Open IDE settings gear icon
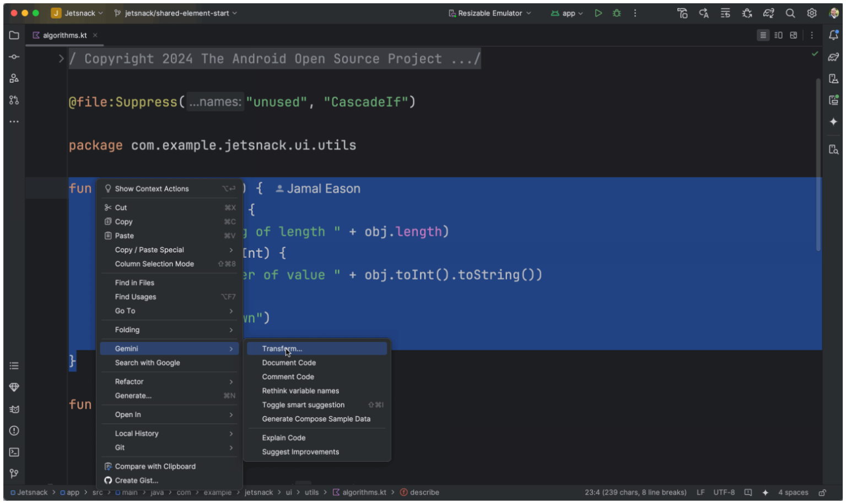This screenshot has width=846, height=504. pyautogui.click(x=811, y=13)
